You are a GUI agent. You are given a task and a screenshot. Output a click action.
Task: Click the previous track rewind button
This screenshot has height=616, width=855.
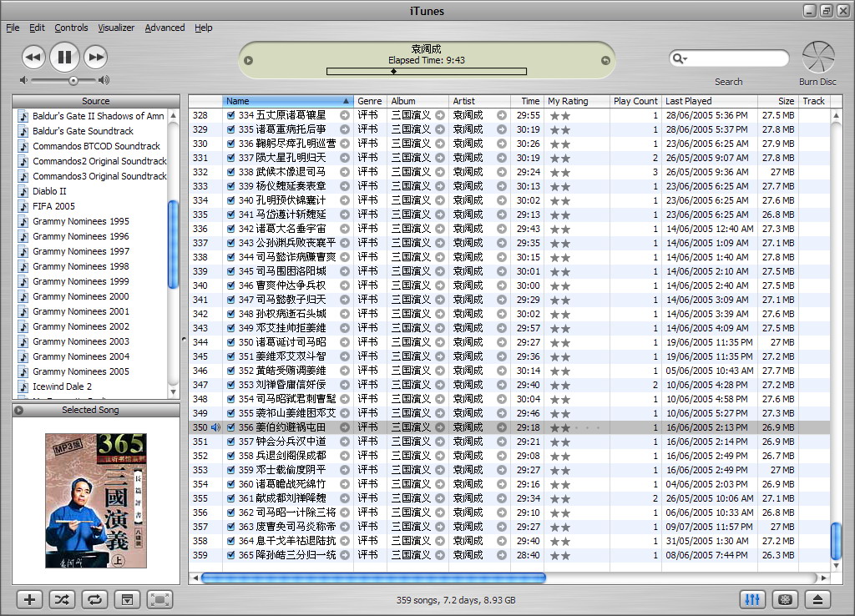(33, 58)
